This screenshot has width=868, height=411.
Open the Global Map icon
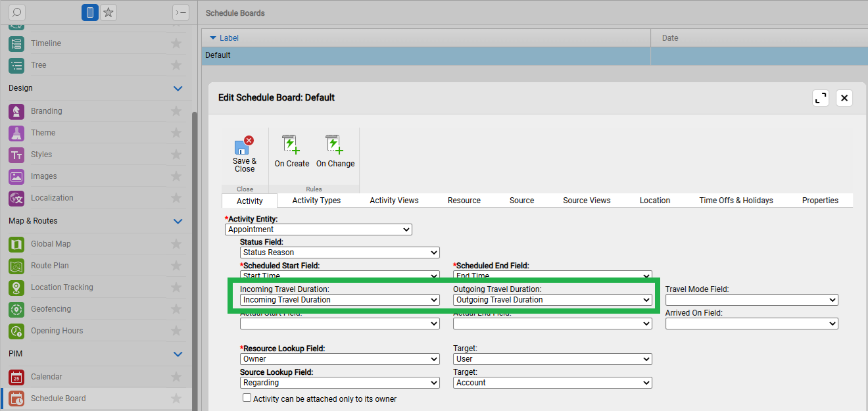tap(16, 244)
